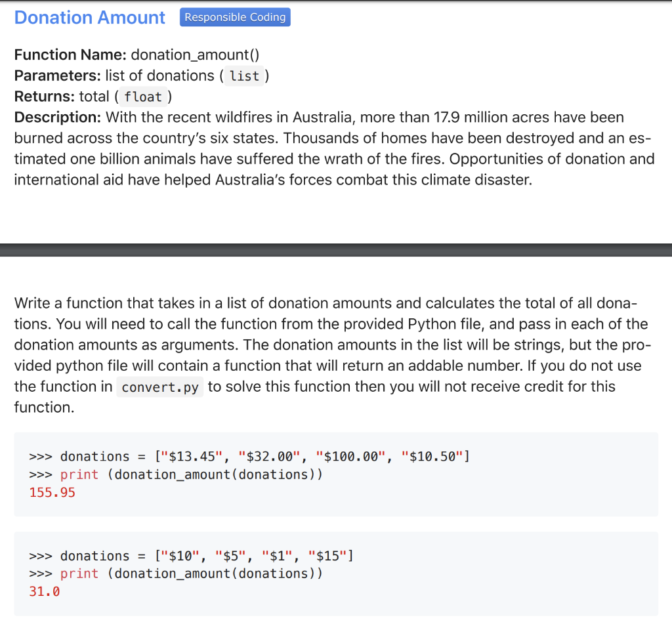Select the convert.py code reference
The image size is (672, 630).
159,387
